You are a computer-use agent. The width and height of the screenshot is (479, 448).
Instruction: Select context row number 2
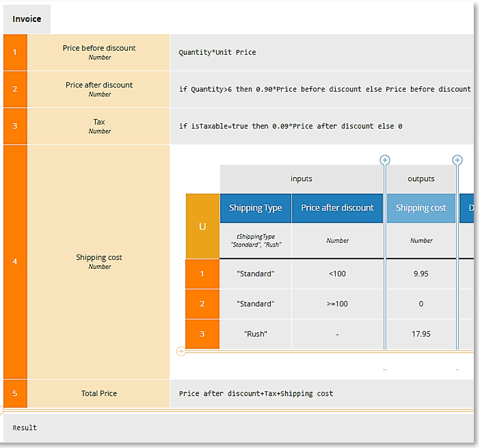click(x=15, y=89)
